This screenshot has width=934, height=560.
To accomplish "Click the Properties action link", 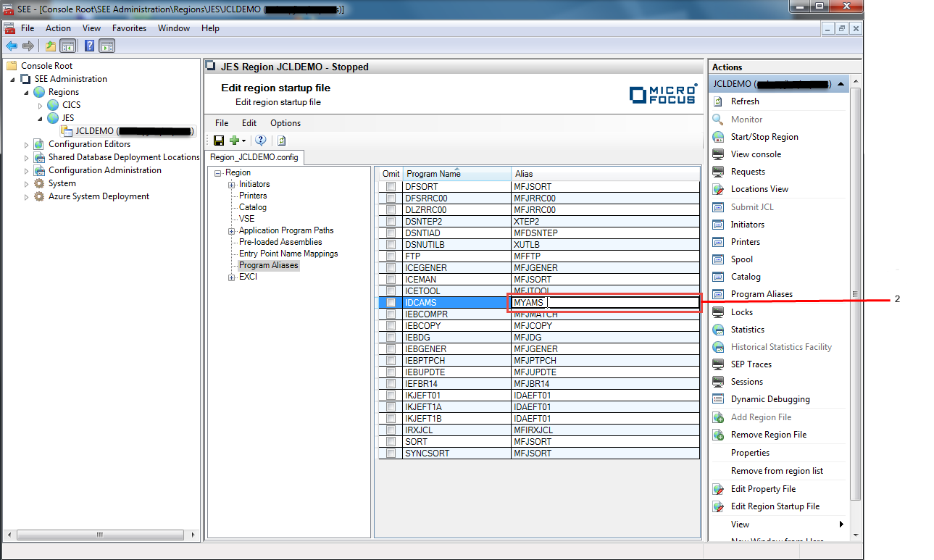I will click(750, 453).
